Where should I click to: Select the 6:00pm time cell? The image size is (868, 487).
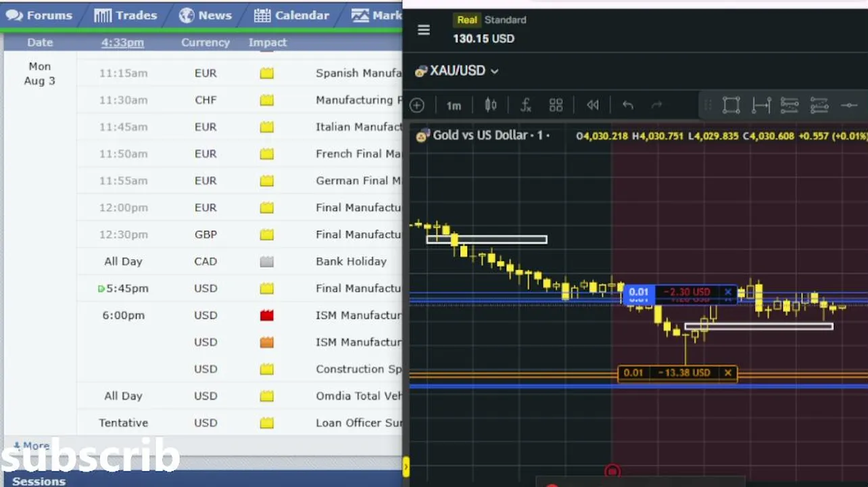click(x=123, y=315)
